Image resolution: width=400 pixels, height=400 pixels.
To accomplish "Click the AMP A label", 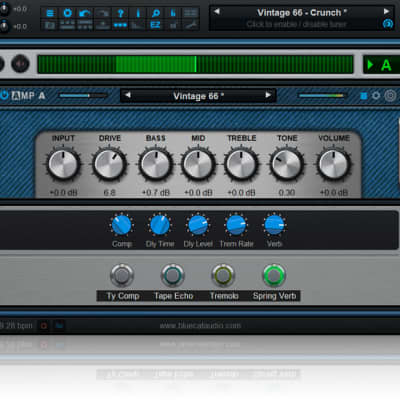I will 29,96.
